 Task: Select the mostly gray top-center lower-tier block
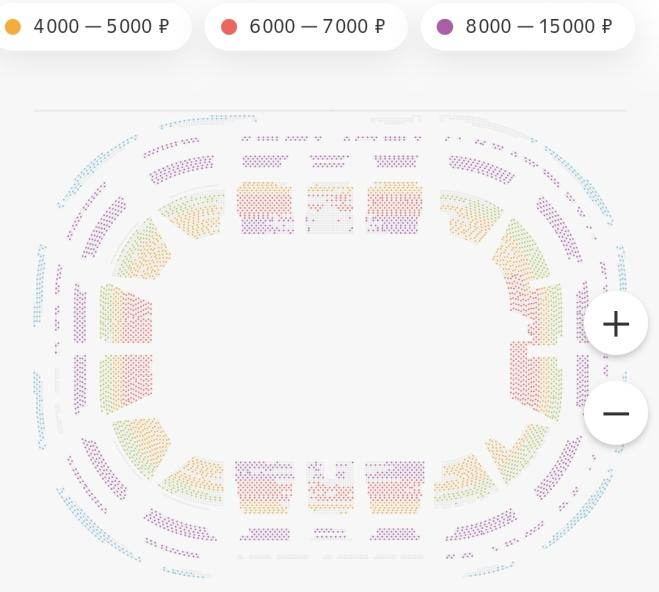click(330, 209)
